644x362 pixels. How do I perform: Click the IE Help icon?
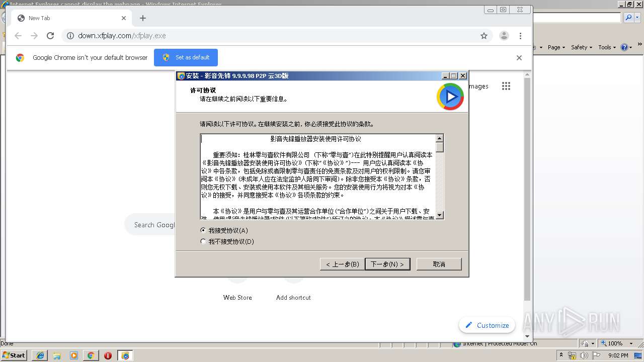tap(624, 47)
